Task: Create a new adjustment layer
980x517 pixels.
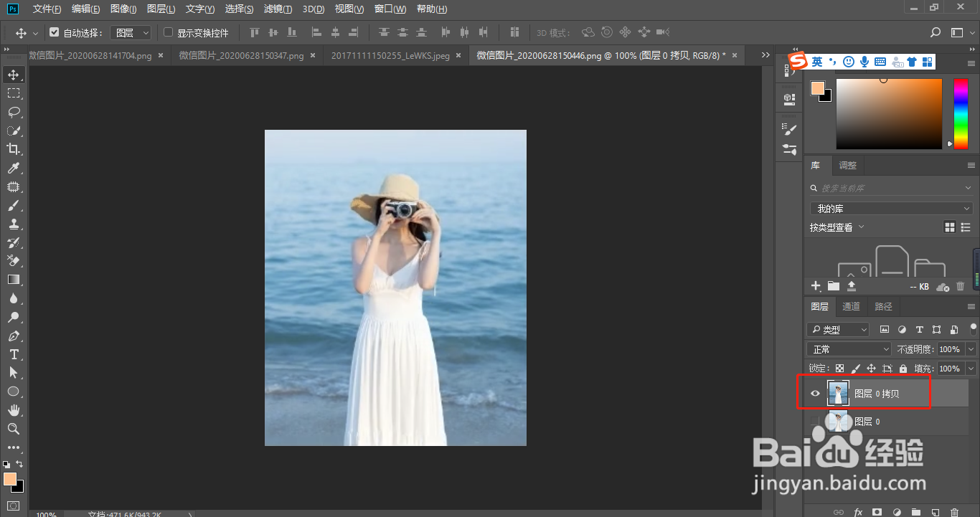Action: pyautogui.click(x=896, y=512)
